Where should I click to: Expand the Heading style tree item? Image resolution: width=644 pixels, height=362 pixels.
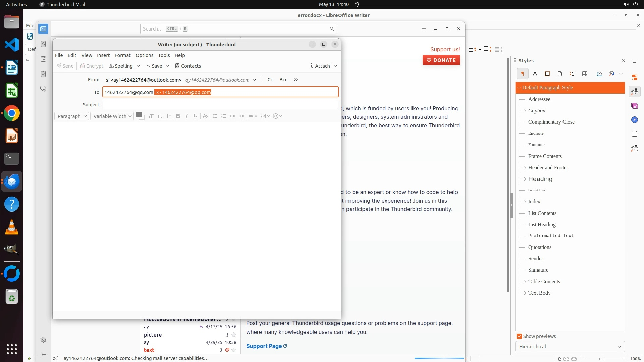pyautogui.click(x=525, y=179)
